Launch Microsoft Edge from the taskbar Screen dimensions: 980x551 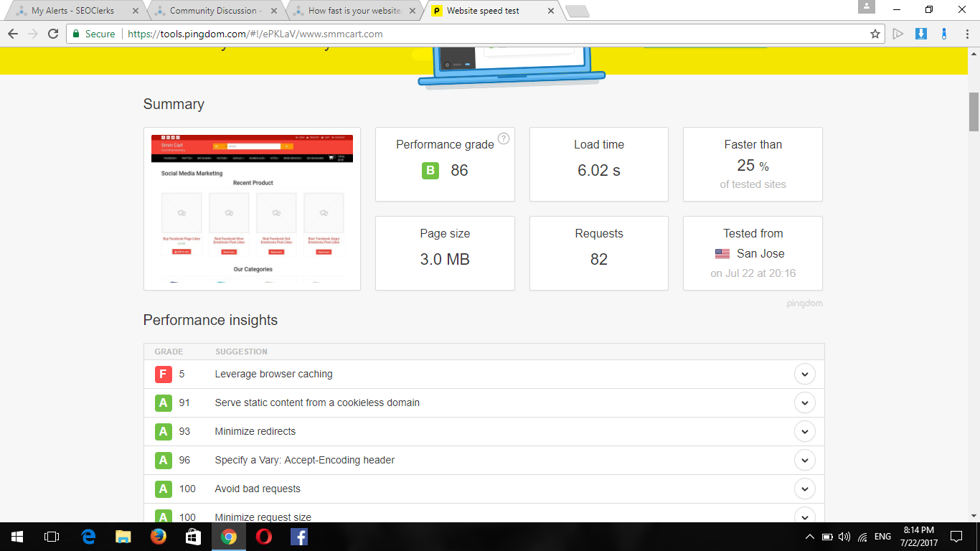pyautogui.click(x=89, y=537)
